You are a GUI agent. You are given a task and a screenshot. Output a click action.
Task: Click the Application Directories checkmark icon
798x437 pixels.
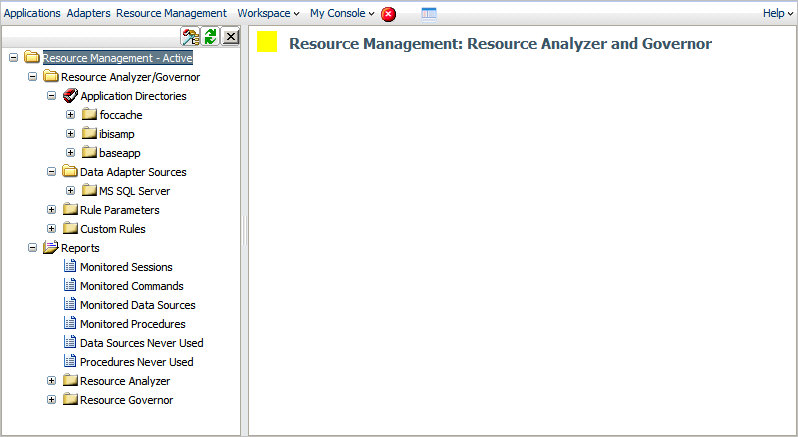pos(70,96)
